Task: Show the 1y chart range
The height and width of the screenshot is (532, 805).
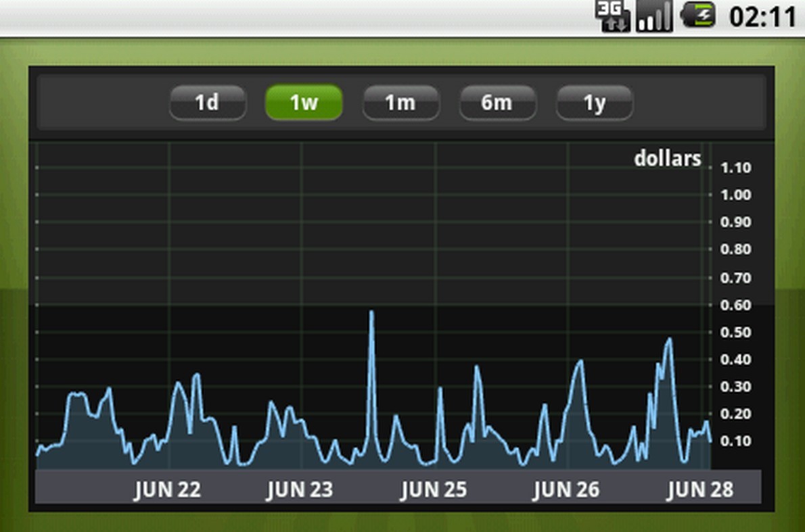Action: click(x=594, y=103)
